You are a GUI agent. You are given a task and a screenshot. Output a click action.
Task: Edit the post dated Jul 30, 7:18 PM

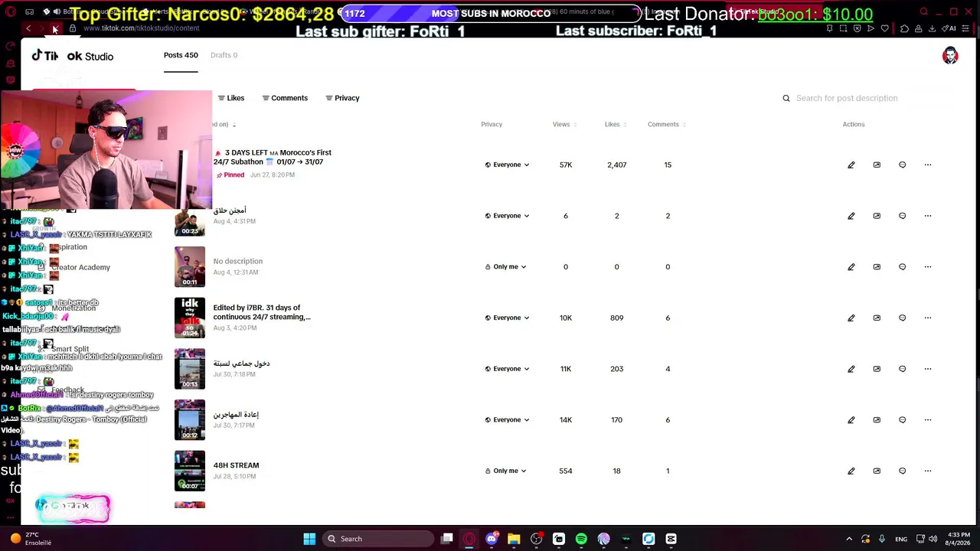[x=851, y=369]
